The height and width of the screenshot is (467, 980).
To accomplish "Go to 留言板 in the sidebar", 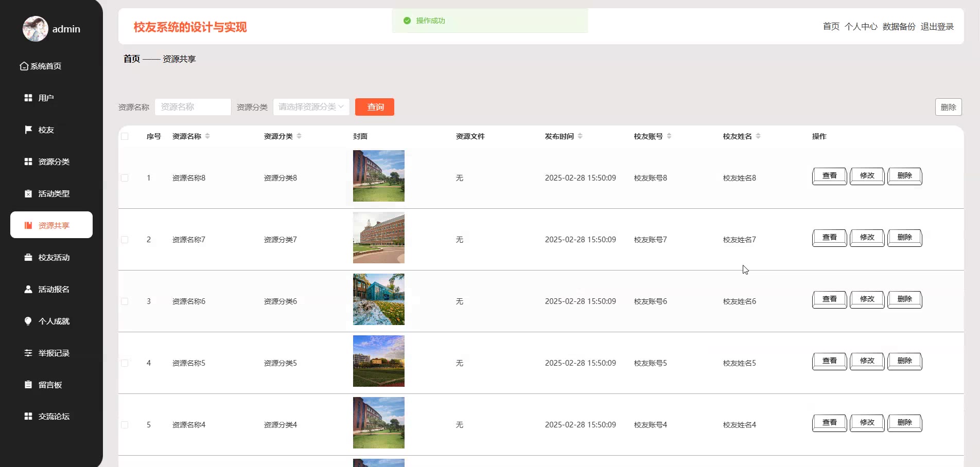I will point(50,385).
